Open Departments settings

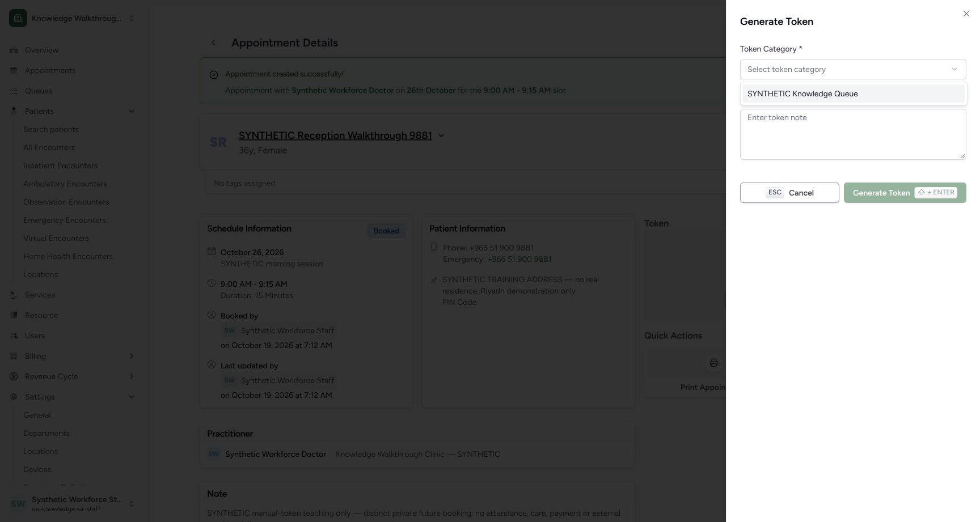point(47,433)
